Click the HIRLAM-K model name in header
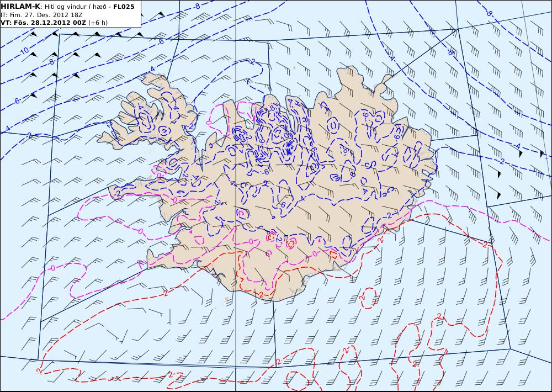Image resolution: width=552 pixels, height=392 pixels. click(x=20, y=7)
